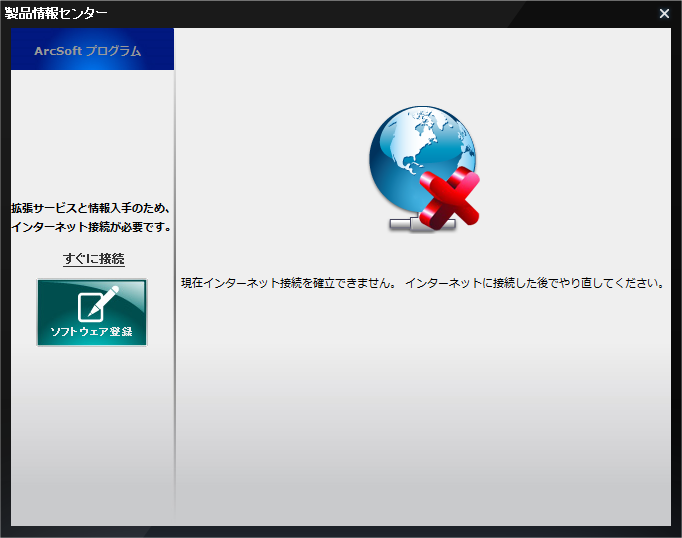Open the ArcSoft プログラム tab
Screen dimensions: 682x538
coord(92,49)
